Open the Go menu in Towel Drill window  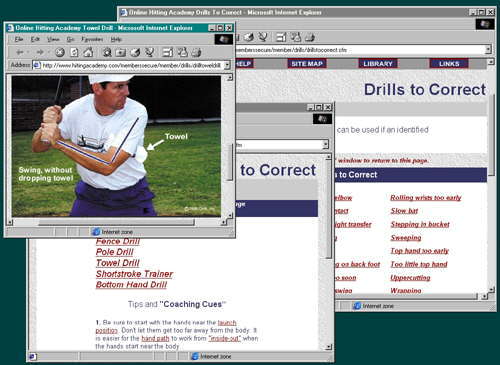(x=70, y=39)
